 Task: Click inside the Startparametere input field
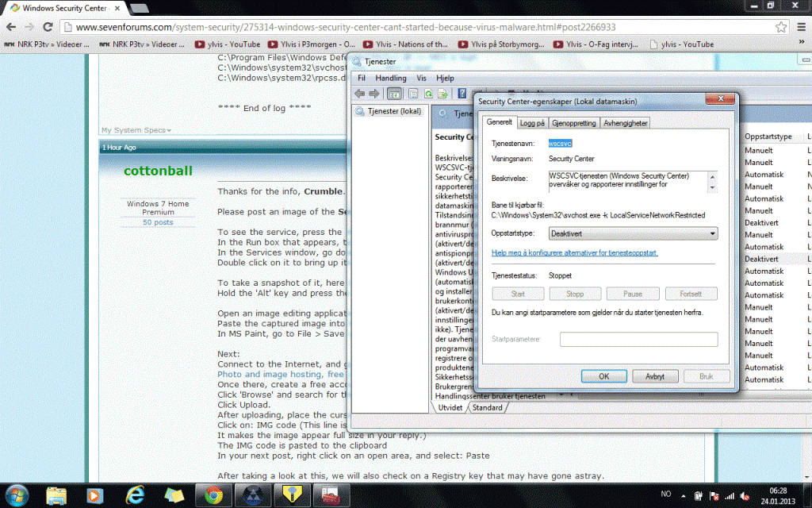click(638, 339)
